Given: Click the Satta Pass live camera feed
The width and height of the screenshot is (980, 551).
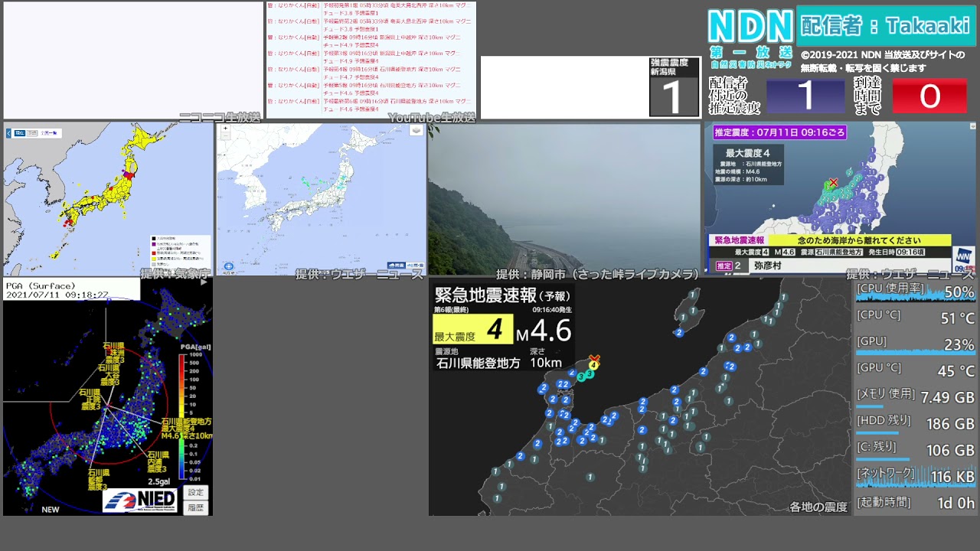Looking at the screenshot, I should coord(564,199).
